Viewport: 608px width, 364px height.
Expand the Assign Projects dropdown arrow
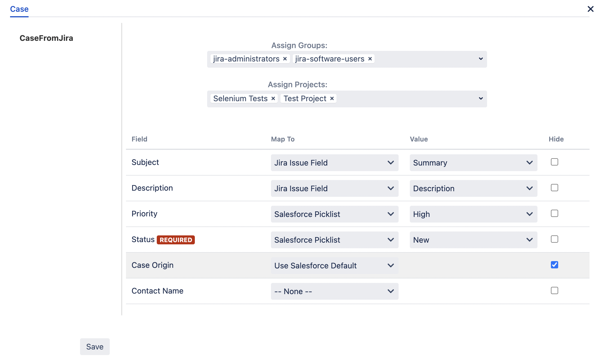[x=481, y=99]
